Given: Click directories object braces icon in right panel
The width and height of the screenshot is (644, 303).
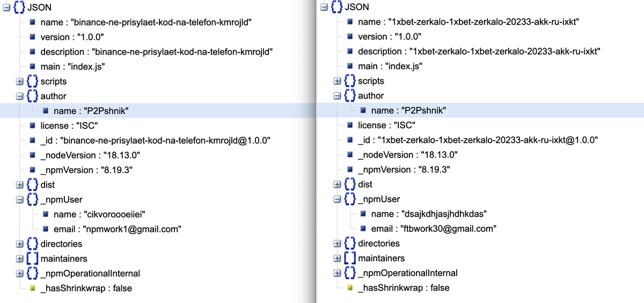Looking at the screenshot, I should click(x=350, y=243).
